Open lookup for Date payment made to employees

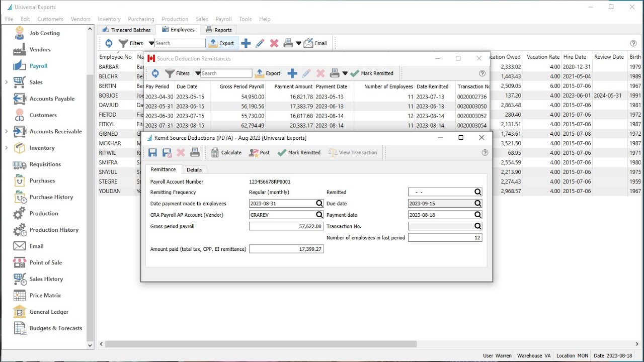click(319, 204)
